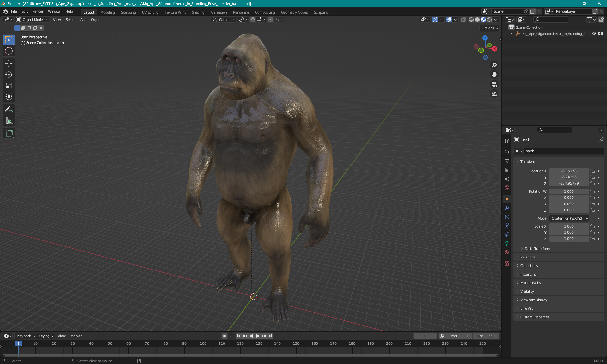Play the animation forward
Image resolution: width=607 pixels, height=364 pixels.
point(258,336)
